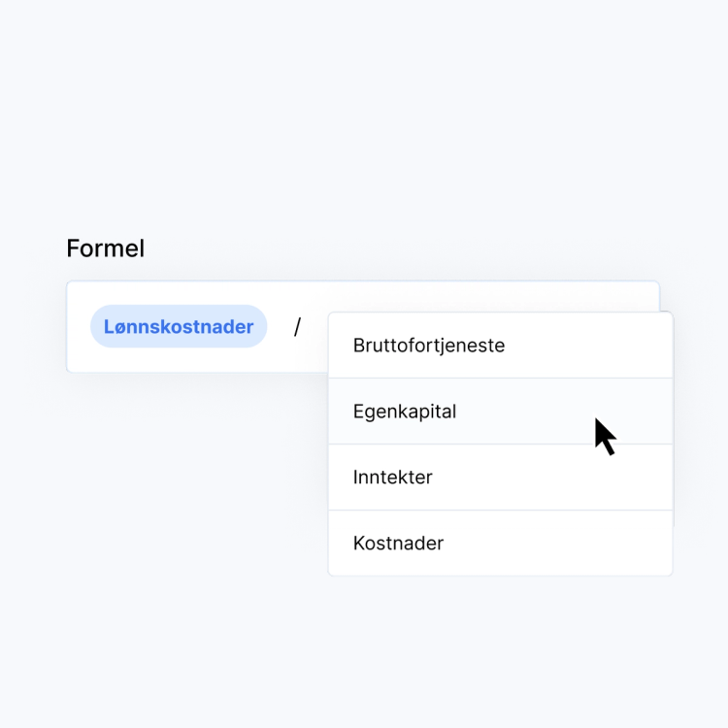Select Bruttofortjeneste from the dropdown list
728x728 pixels.
tap(429, 346)
